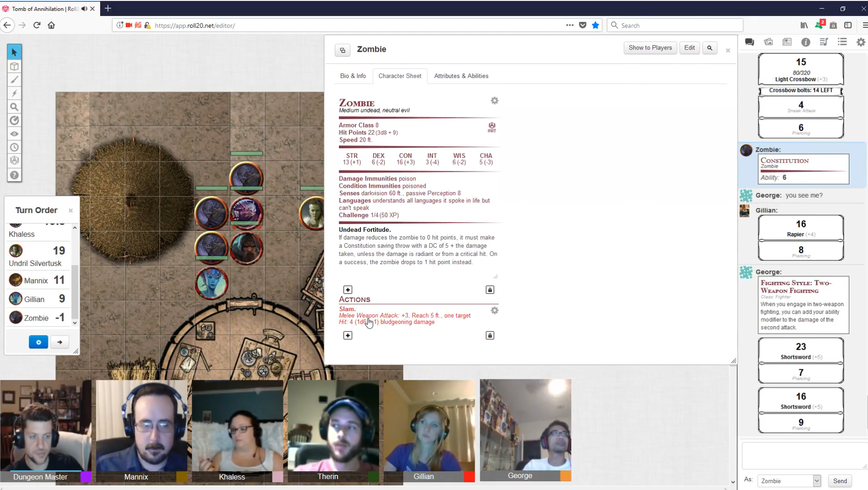Switch to Attributes & Abilities tab

point(461,76)
